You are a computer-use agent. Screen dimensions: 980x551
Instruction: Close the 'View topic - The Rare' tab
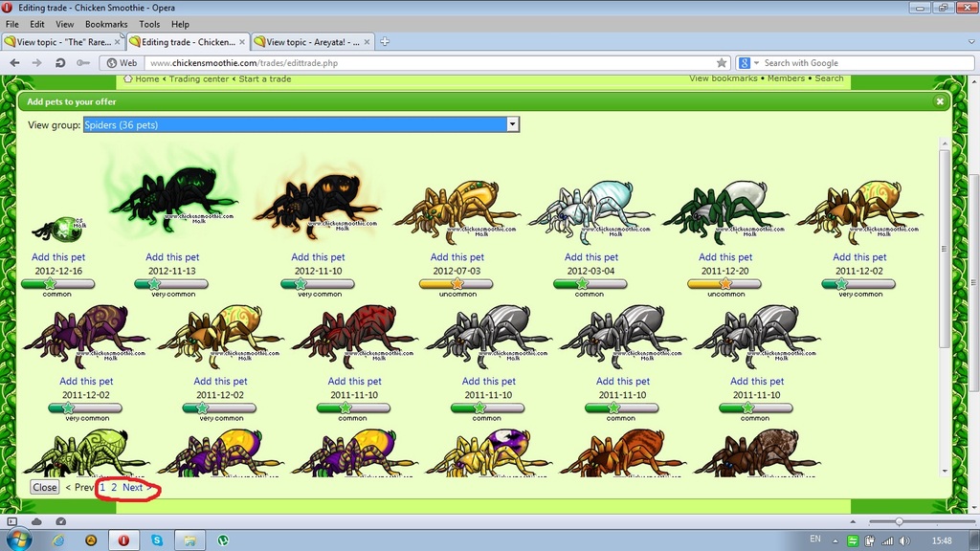pos(117,42)
